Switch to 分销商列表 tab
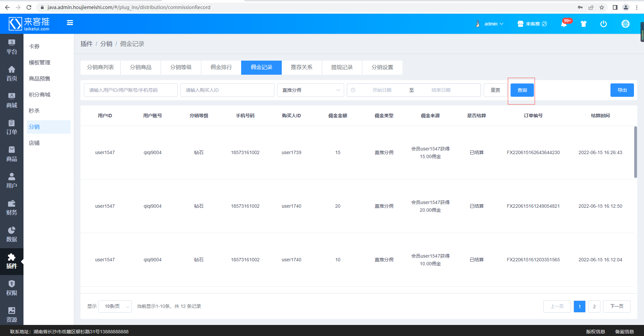 (101, 67)
